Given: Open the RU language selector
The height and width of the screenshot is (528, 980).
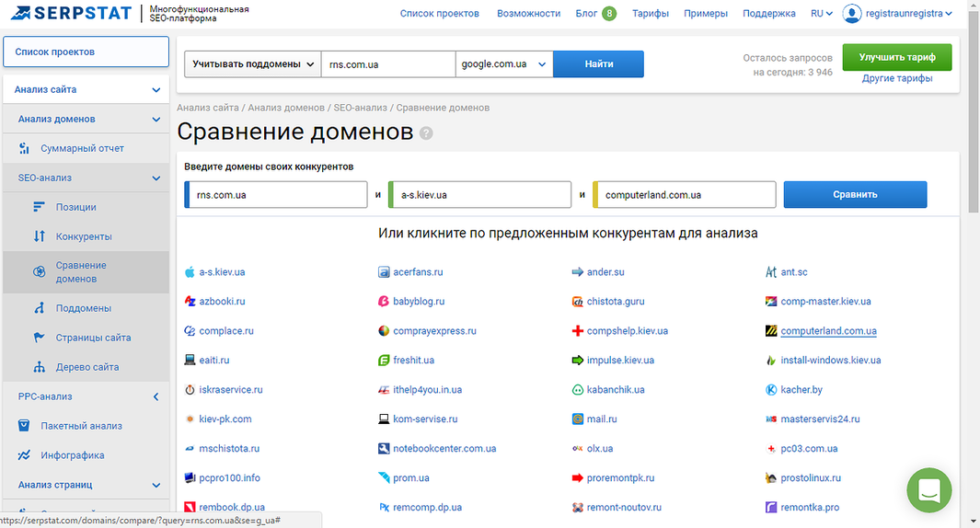Looking at the screenshot, I should 821,13.
